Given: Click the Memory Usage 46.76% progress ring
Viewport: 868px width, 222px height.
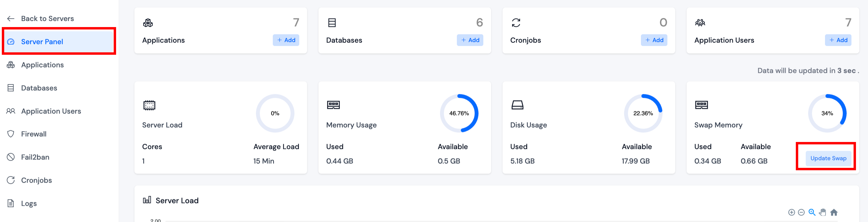Looking at the screenshot, I should pos(459,113).
